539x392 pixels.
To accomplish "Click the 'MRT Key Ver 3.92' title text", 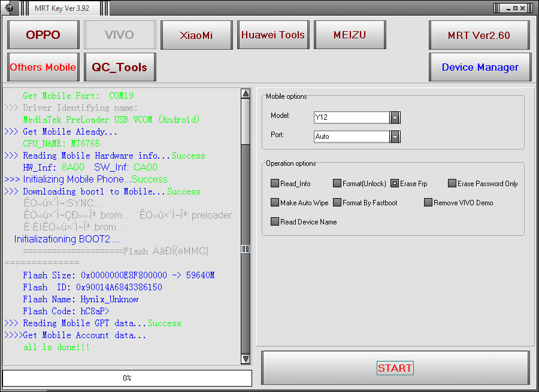I will tap(62, 8).
